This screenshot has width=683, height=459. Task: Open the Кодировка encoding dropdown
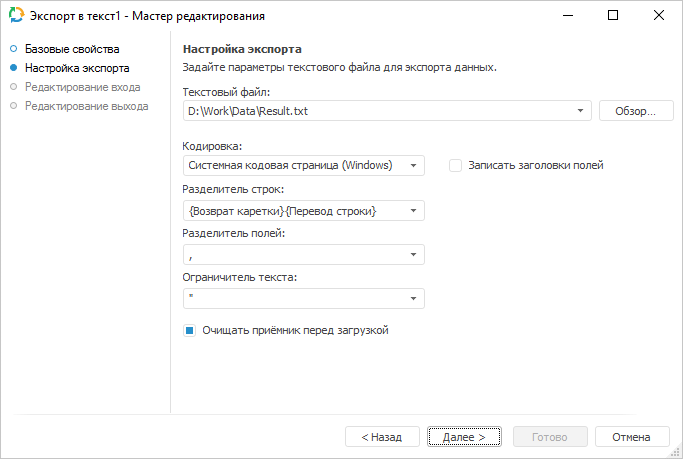coord(414,165)
